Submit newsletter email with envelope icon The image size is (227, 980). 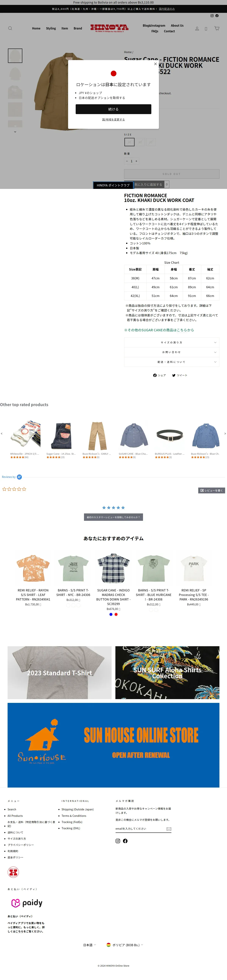(169, 829)
